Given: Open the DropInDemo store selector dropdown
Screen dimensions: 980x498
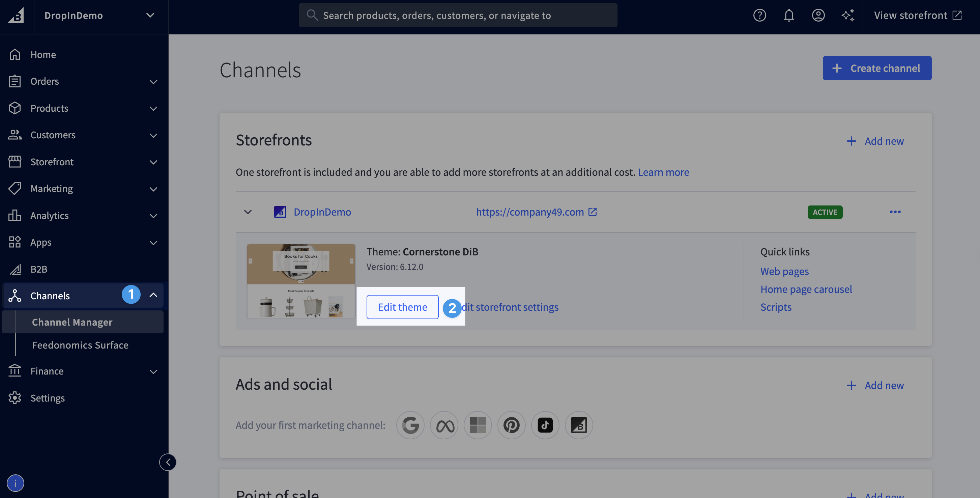Looking at the screenshot, I should click(x=101, y=15).
